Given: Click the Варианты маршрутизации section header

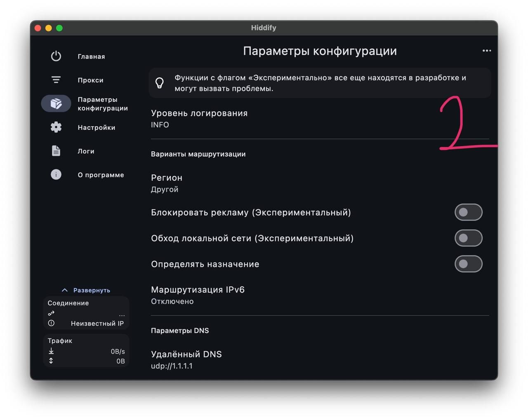Looking at the screenshot, I should tap(198, 154).
